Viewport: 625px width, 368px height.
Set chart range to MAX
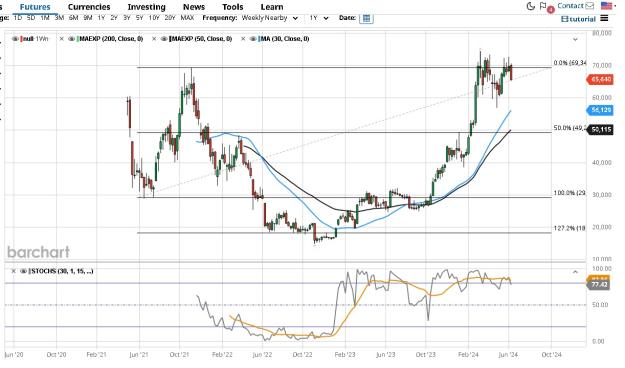[187, 18]
